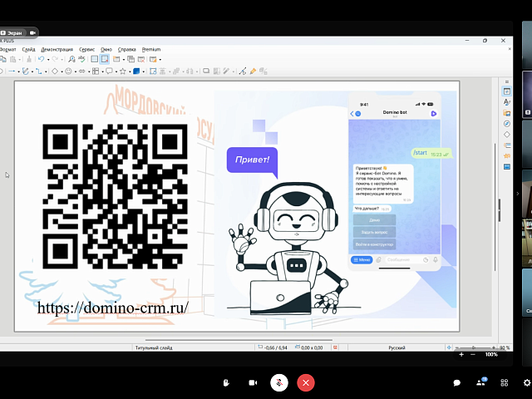Toggle the edit points icon

pyautogui.click(x=242, y=71)
